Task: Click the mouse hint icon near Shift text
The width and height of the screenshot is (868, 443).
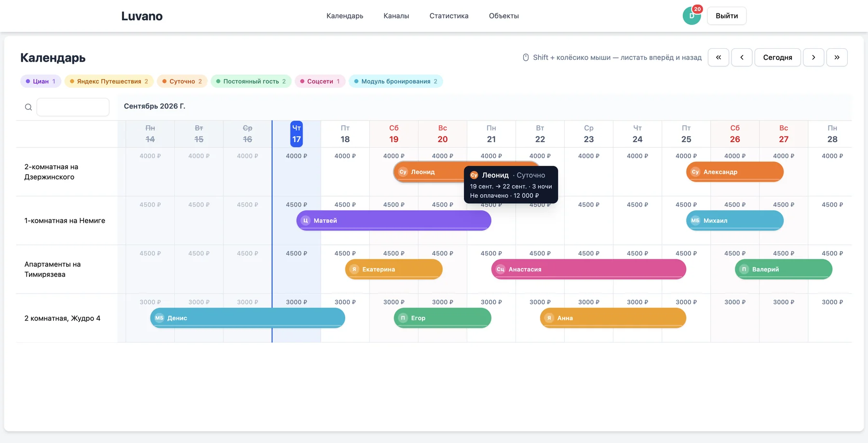Action: [526, 57]
